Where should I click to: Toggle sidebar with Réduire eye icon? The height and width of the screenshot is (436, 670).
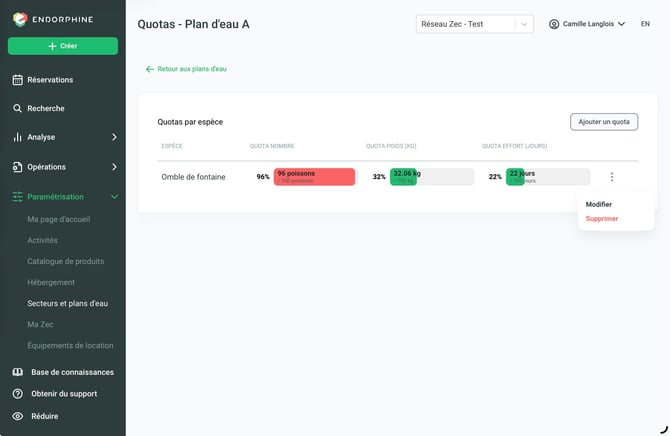[18, 416]
